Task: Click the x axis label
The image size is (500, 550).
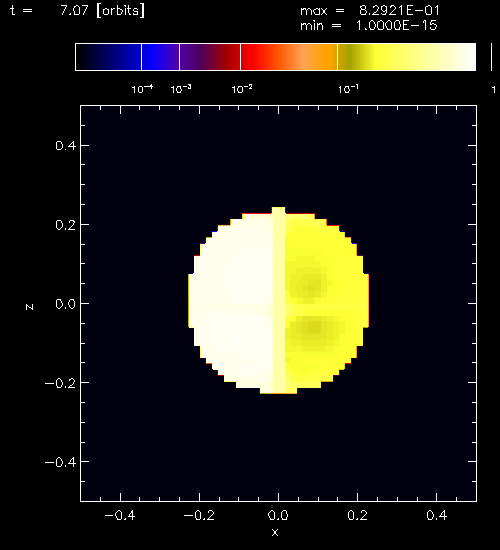Action: point(275,532)
